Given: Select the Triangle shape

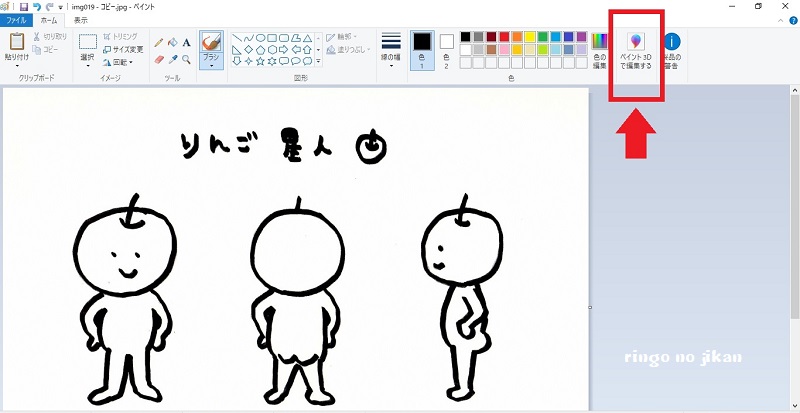Looking at the screenshot, I should click(307, 38).
